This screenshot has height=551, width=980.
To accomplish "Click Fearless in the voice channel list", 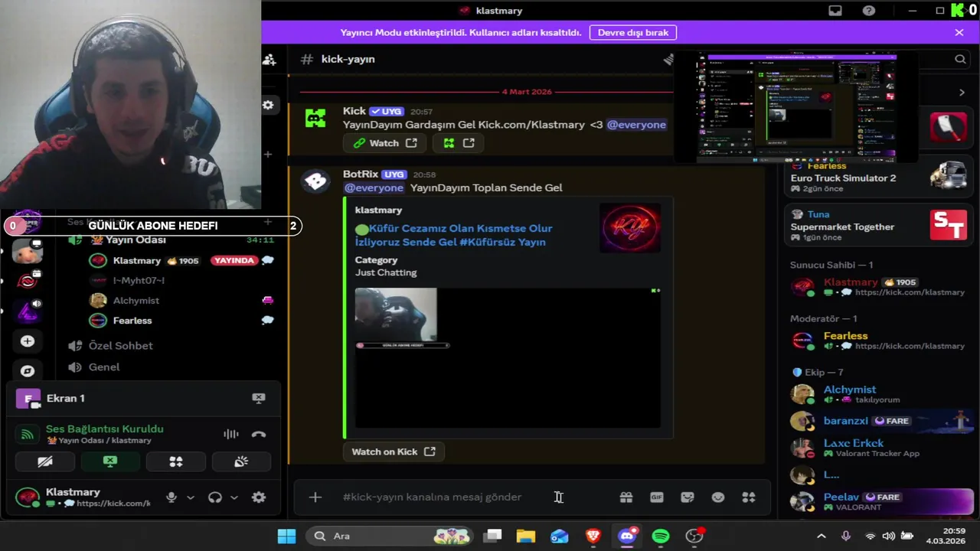I will point(132,321).
